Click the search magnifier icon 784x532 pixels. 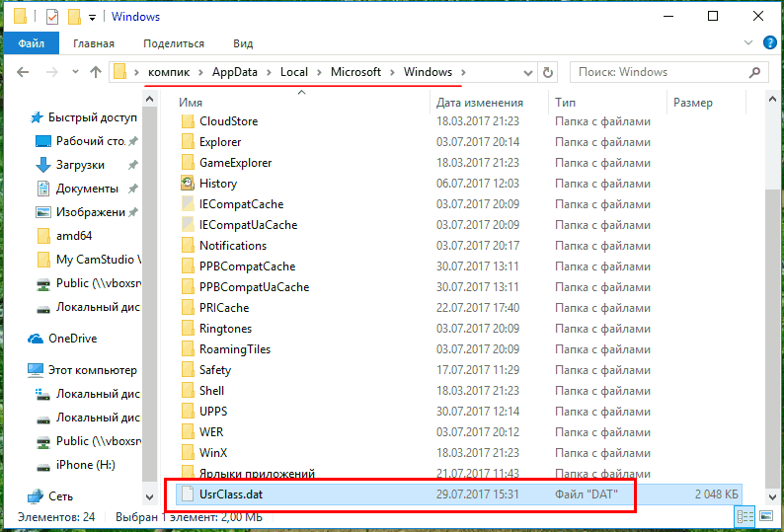(x=755, y=72)
